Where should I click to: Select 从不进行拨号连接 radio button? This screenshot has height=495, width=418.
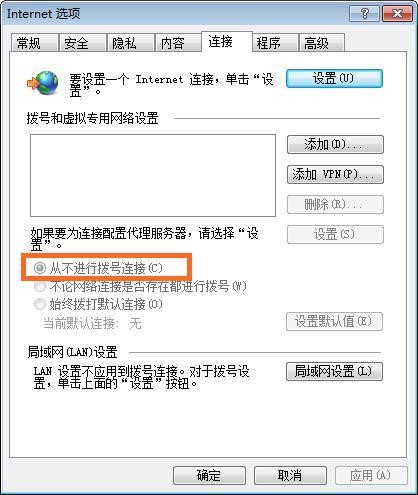coord(40,268)
